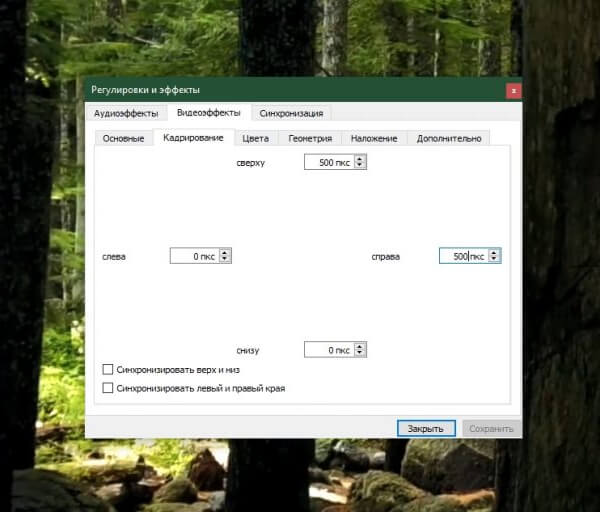Open the Синхронизация tab
Image resolution: width=600 pixels, height=512 pixels.
[x=291, y=113]
